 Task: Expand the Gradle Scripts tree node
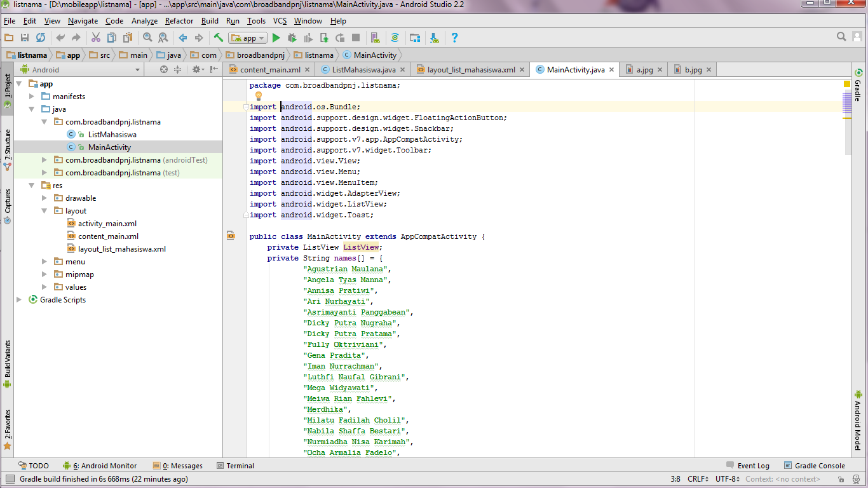pos(20,300)
